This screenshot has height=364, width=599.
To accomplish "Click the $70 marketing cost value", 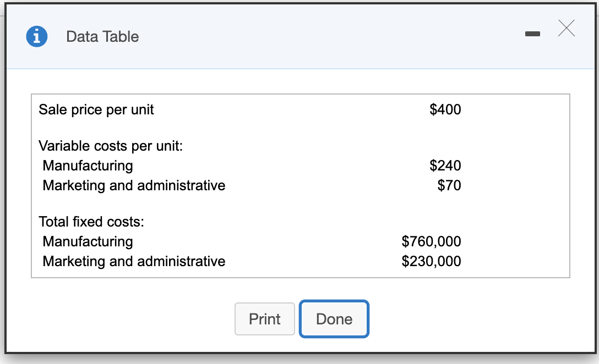I will tap(450, 186).
